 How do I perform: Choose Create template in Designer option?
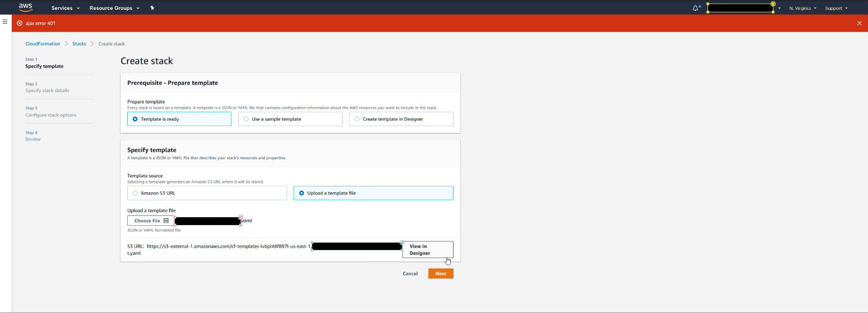tap(401, 119)
